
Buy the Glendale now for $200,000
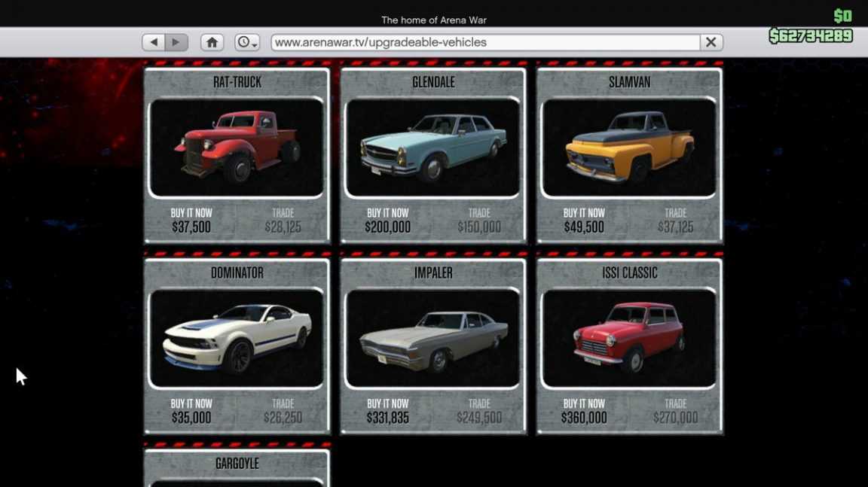coord(387,221)
